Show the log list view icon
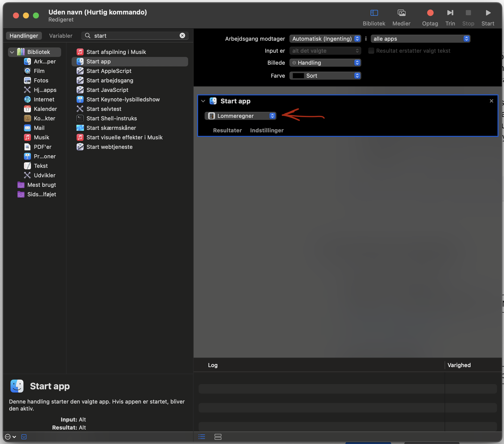Viewport: 504px width, 444px height. click(202, 437)
